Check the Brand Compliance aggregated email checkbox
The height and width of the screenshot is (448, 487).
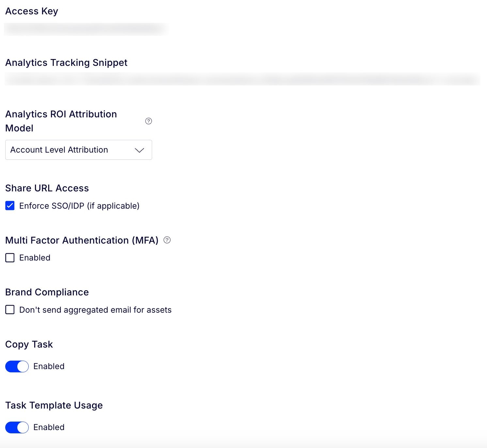(x=10, y=310)
